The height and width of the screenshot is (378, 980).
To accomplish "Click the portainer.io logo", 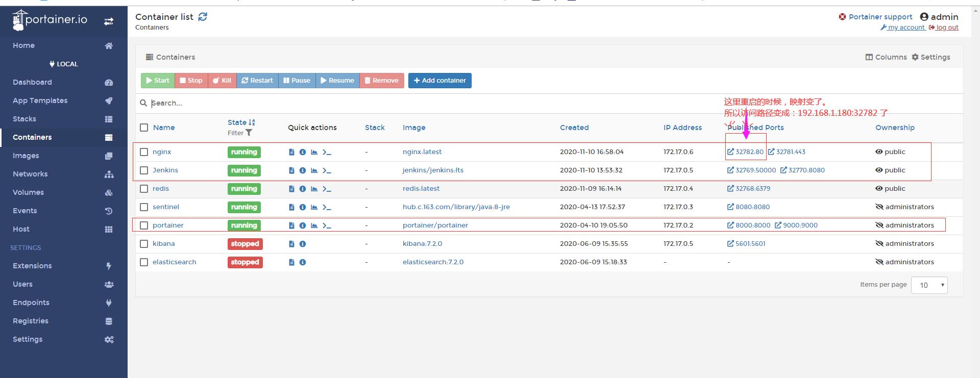I will (50, 20).
